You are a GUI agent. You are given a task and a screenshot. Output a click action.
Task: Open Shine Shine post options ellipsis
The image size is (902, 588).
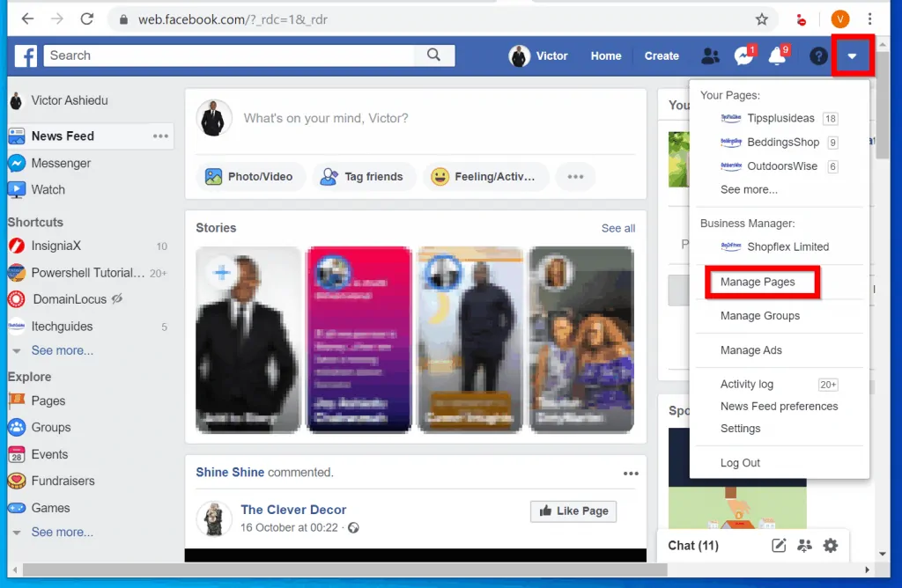(631, 474)
